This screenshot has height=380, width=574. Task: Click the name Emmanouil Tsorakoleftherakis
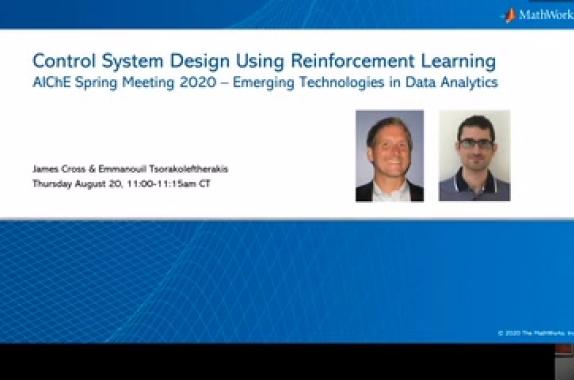click(163, 169)
